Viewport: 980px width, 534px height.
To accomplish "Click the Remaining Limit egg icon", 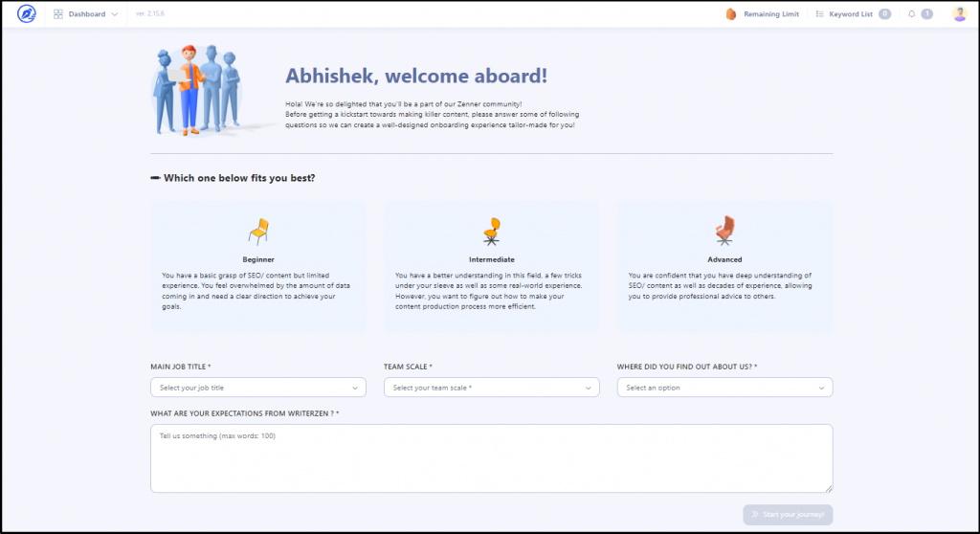I will click(730, 13).
